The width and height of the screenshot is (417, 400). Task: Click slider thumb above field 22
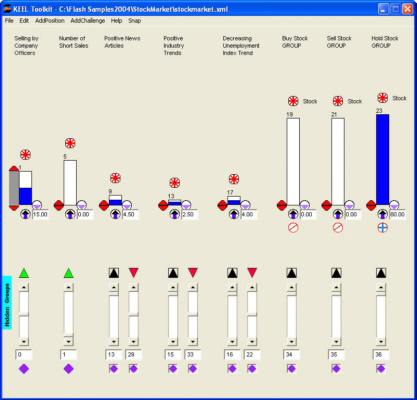[x=252, y=314]
